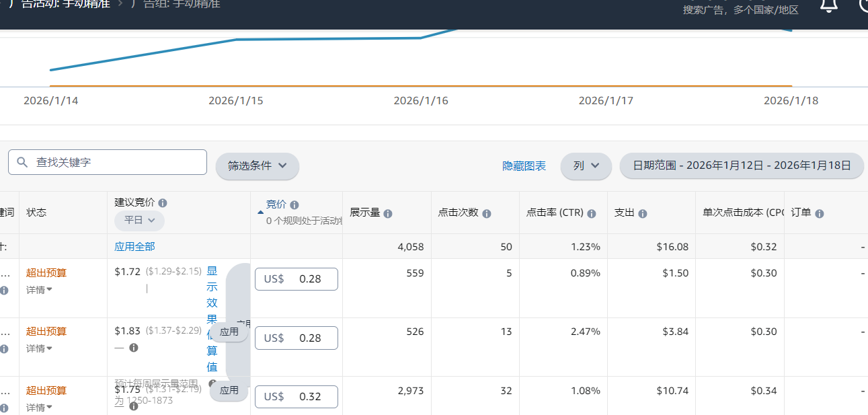Go to 广告活动: 手动精准 breadcrumb

[x=64, y=4]
